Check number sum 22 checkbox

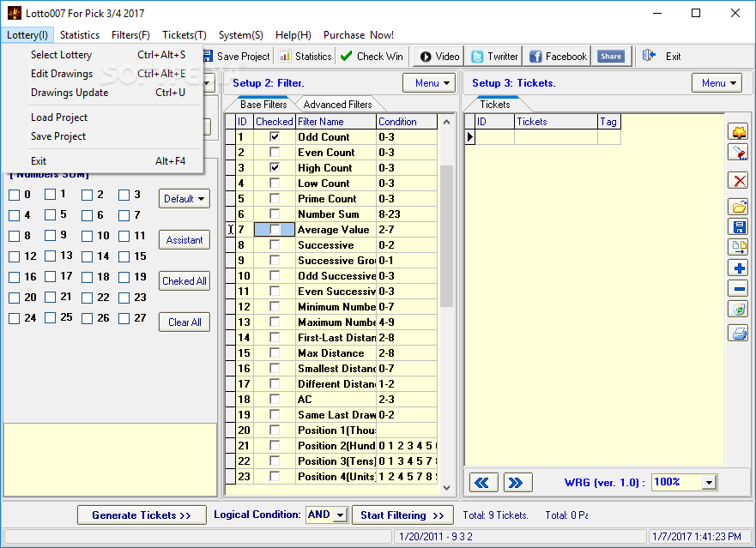point(87,298)
